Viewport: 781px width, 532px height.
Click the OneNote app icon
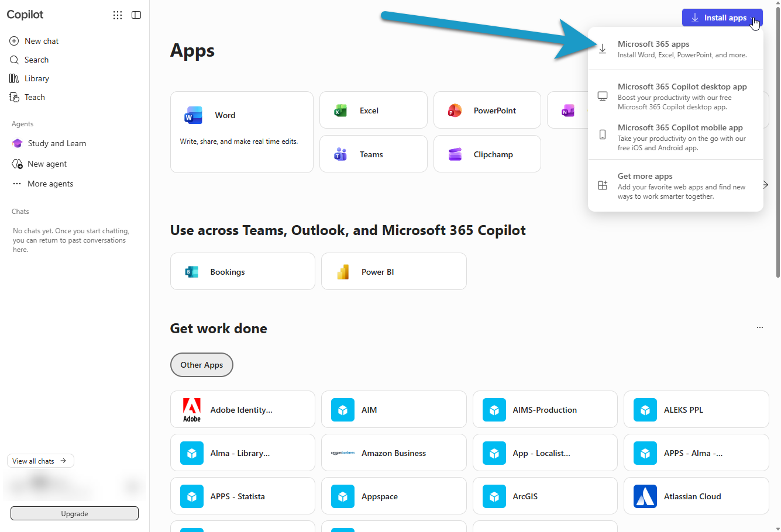(x=567, y=110)
